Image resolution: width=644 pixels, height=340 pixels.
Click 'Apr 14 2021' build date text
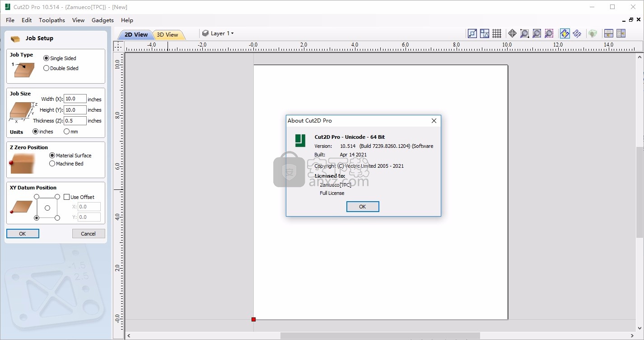[x=353, y=155]
